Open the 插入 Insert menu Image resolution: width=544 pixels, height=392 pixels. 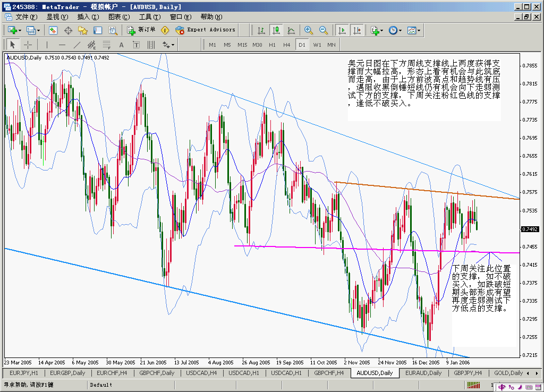pos(88,17)
